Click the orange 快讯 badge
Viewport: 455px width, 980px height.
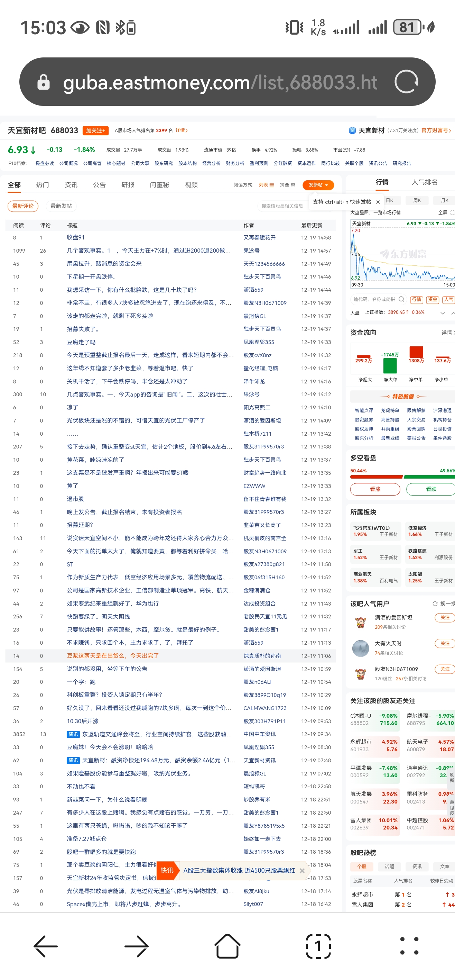coord(167,870)
